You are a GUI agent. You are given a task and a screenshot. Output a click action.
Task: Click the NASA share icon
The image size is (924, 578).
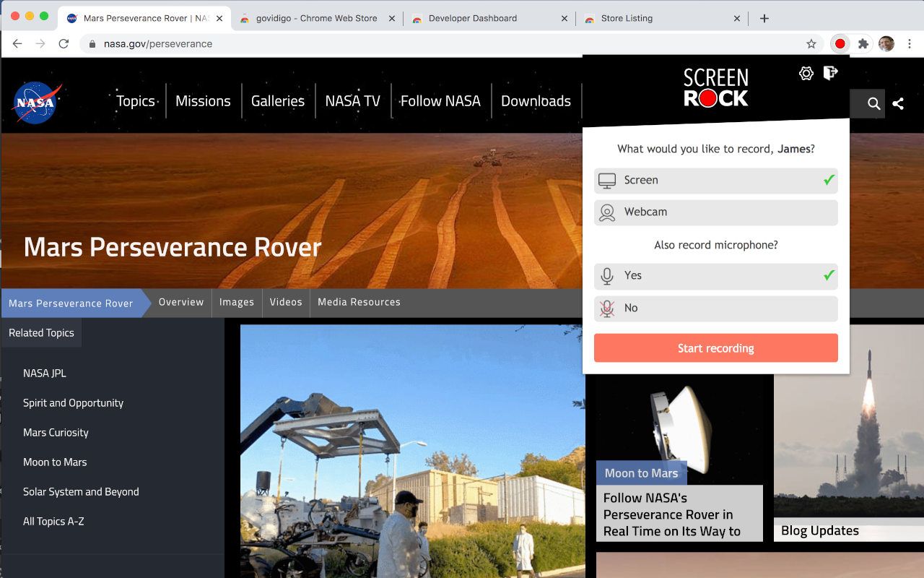coord(898,103)
